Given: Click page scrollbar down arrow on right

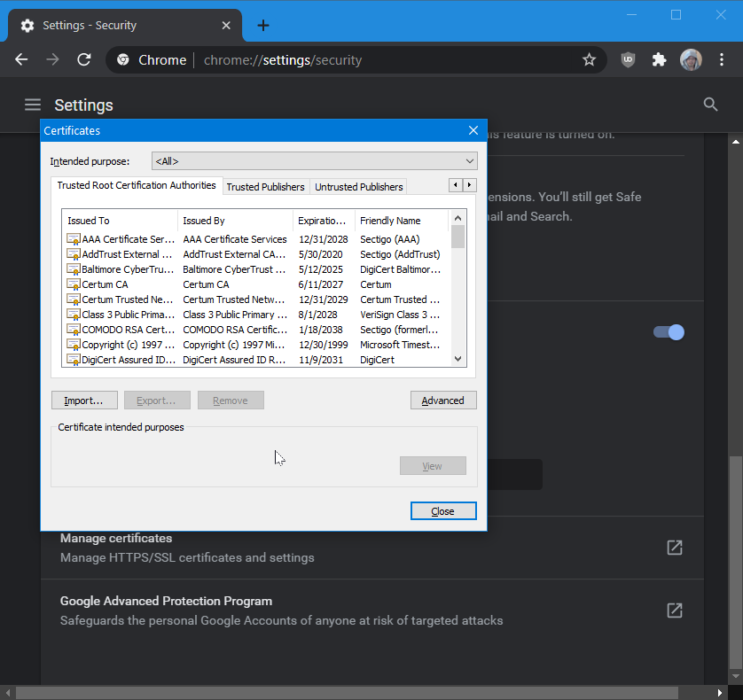Looking at the screenshot, I should (x=735, y=676).
